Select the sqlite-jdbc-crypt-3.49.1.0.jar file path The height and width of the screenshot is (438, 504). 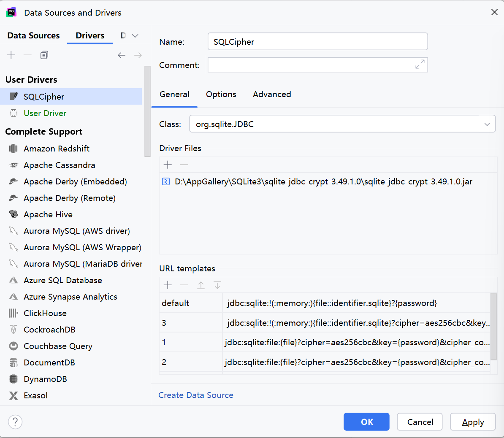pyautogui.click(x=323, y=181)
